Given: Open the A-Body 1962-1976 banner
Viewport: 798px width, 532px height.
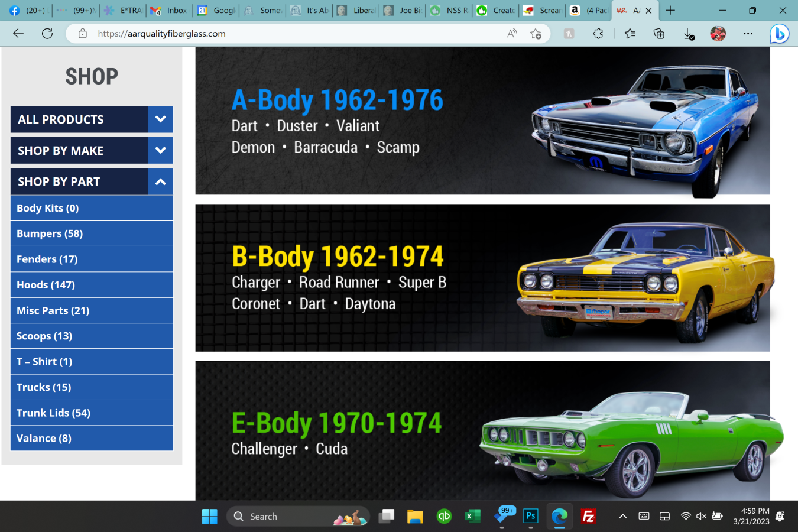Looking at the screenshot, I should pos(482,121).
